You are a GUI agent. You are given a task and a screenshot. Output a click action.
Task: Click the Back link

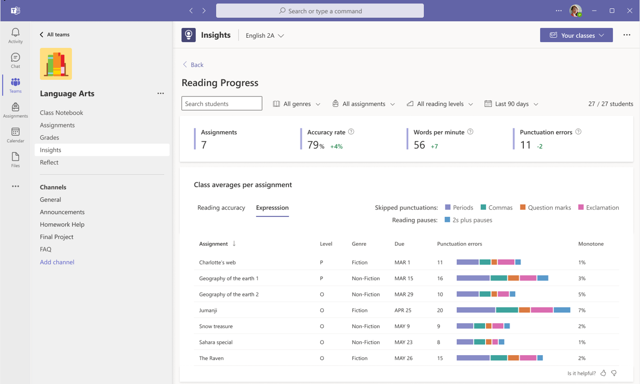pos(193,64)
